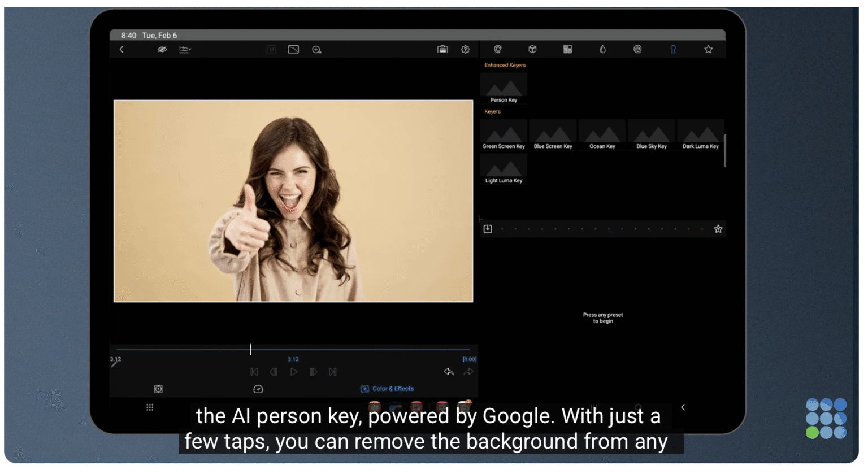Screen dimensions: 868x474
Task: Open the keyer category with the keyhole icon
Action: [672, 49]
